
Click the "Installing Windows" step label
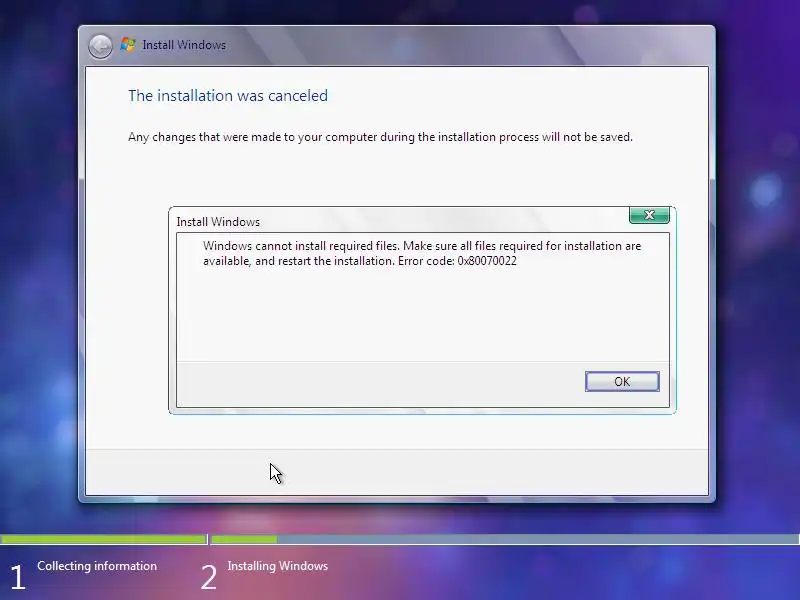pyautogui.click(x=278, y=566)
